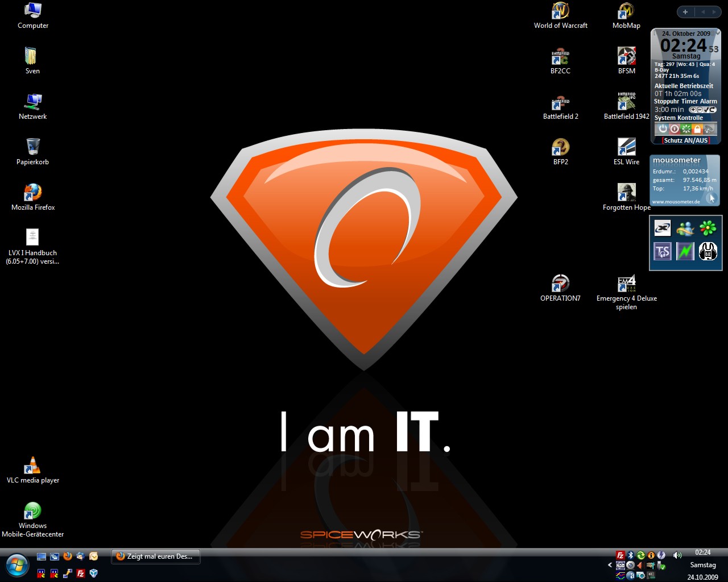Open the Daemon Tools lightning tray icon
The width and height of the screenshot is (728, 582).
coord(661,555)
